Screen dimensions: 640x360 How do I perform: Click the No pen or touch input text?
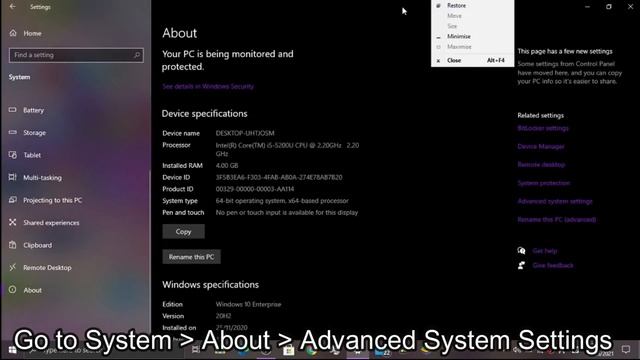[x=287, y=212]
